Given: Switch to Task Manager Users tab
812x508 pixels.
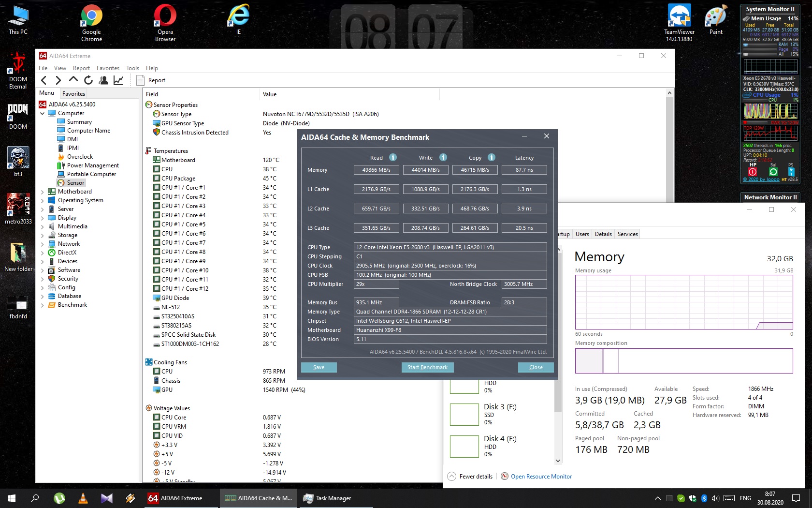Looking at the screenshot, I should pos(582,234).
